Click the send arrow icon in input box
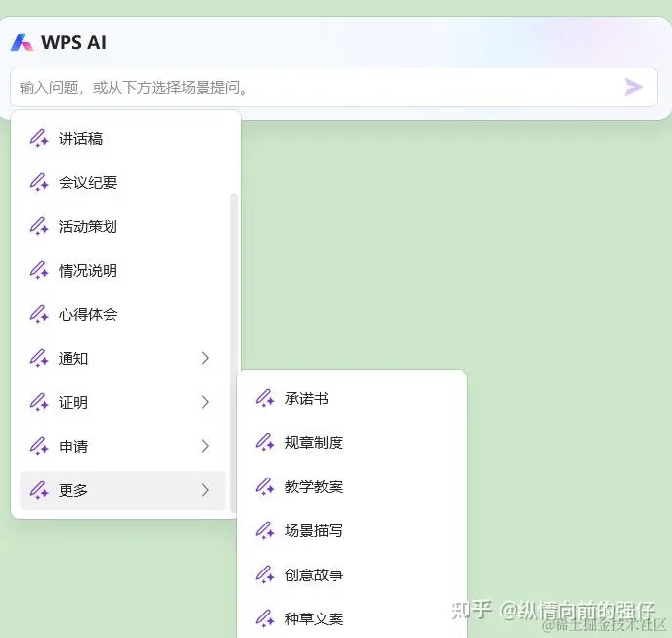Viewport: 672px width, 638px height. click(x=633, y=87)
